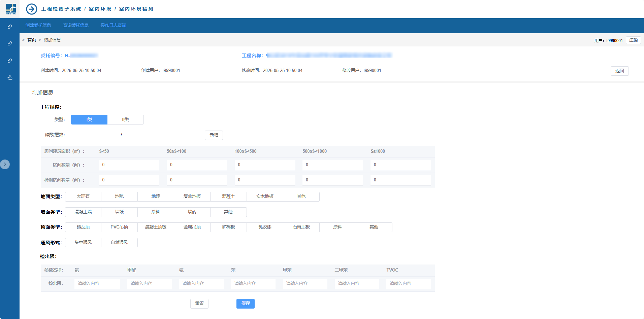Open 创建委托信息 tab

tap(38, 26)
